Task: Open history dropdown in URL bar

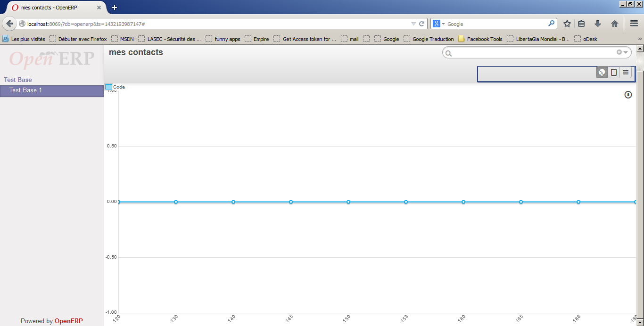Action: pos(413,24)
